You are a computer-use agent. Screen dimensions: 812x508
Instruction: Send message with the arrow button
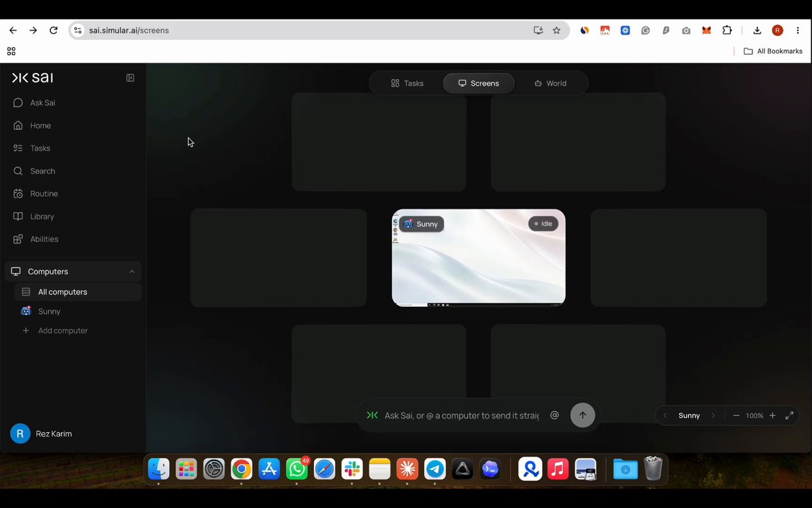point(583,415)
